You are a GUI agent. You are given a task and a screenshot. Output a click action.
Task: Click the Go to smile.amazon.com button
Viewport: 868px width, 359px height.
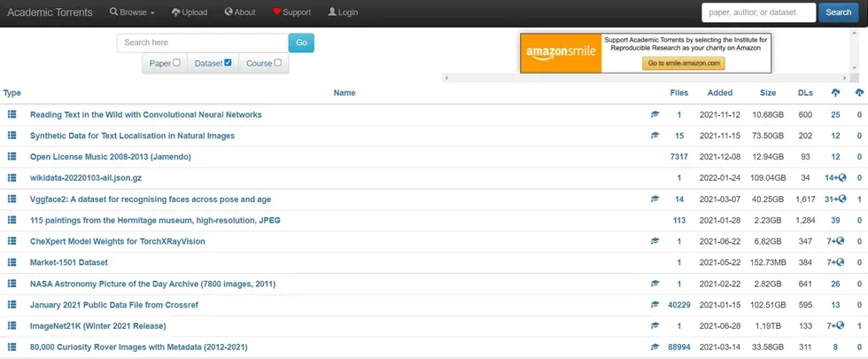coord(684,64)
